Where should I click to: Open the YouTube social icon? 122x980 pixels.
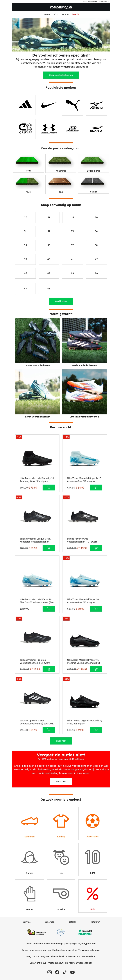tap(72, 972)
